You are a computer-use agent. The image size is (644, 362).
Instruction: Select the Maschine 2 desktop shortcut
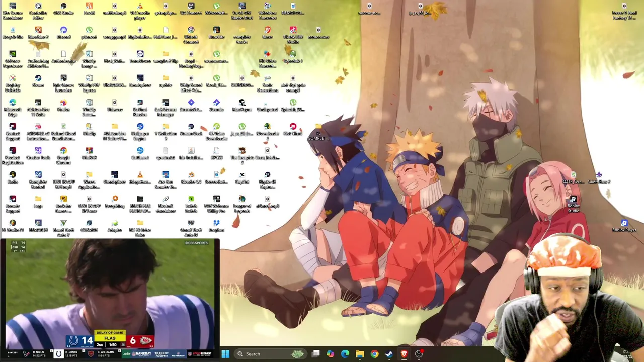[38, 33]
